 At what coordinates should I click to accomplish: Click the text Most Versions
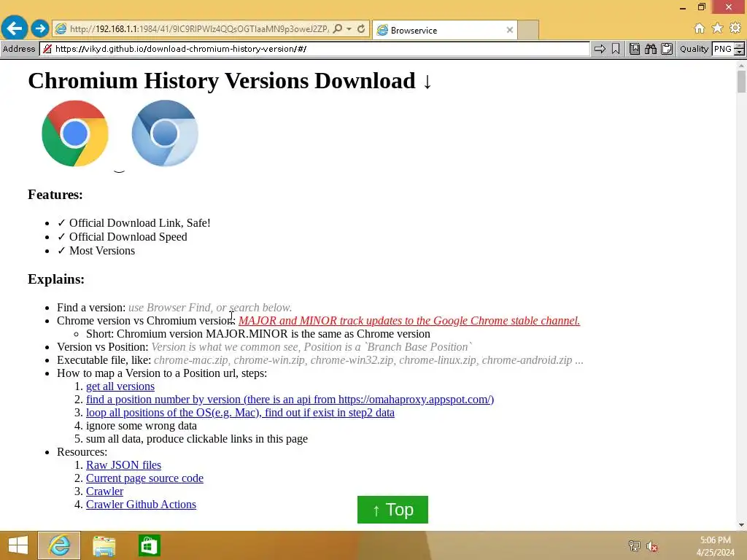tap(102, 251)
